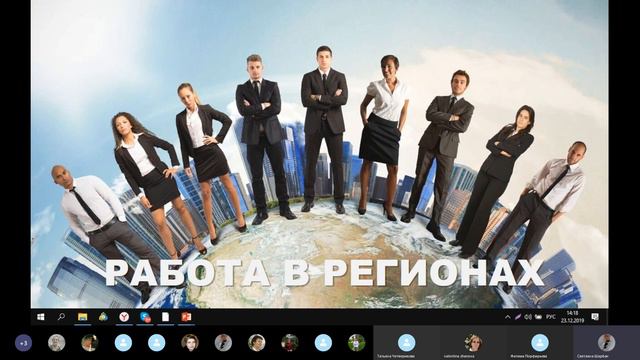This screenshot has height=360, width=640.
Task: Switch to PowerPoint in the taskbar
Action: point(186,317)
